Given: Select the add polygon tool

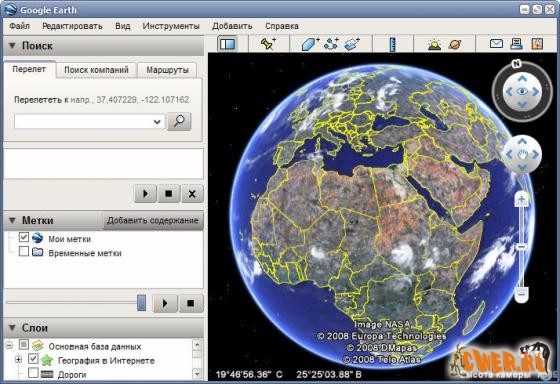Looking at the screenshot, I should click(310, 44).
